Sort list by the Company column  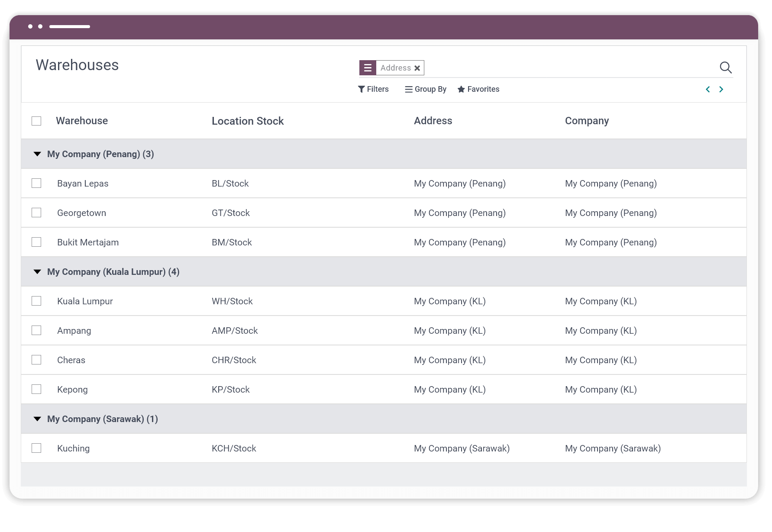click(587, 121)
